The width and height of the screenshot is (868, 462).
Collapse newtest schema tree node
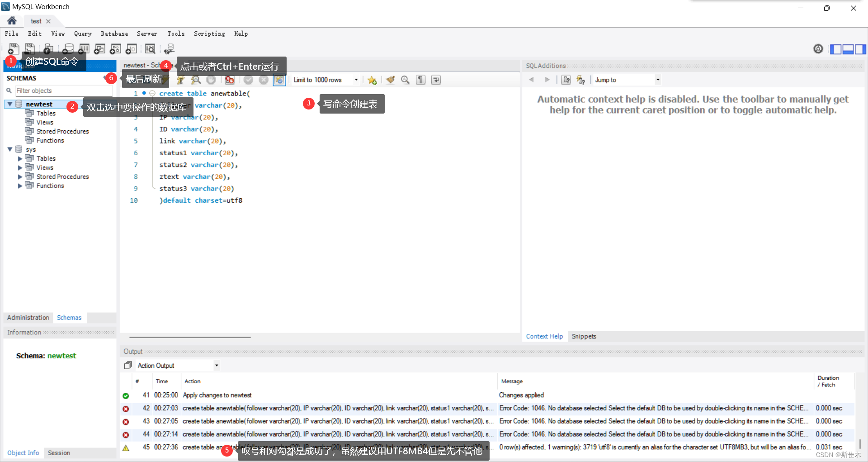[9, 104]
